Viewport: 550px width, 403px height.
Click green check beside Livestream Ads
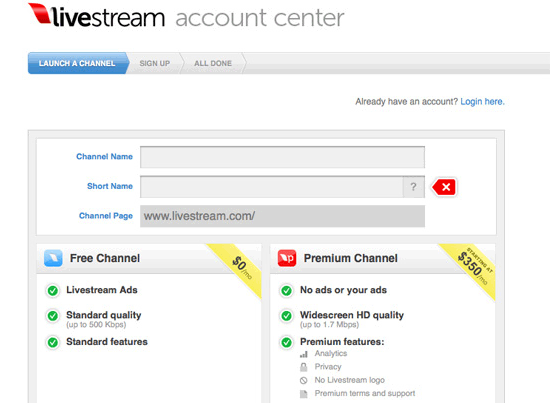(x=53, y=291)
